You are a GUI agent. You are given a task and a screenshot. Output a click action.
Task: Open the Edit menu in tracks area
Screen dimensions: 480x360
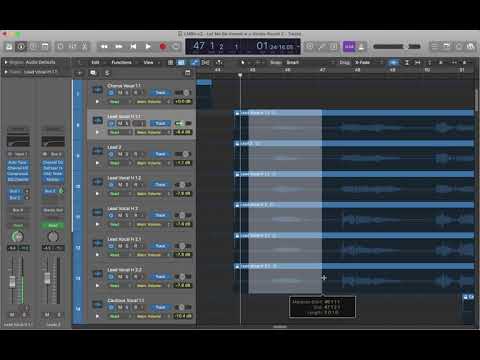coord(95,62)
